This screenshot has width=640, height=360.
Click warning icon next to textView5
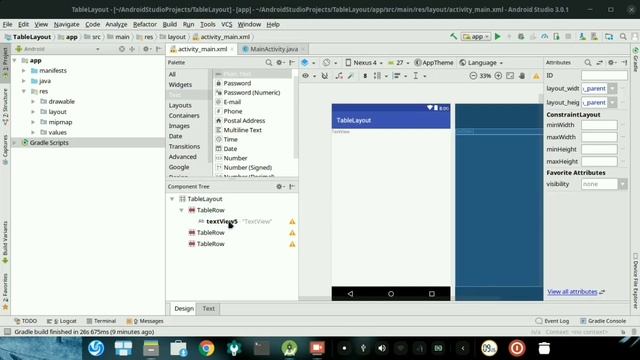tap(292, 222)
